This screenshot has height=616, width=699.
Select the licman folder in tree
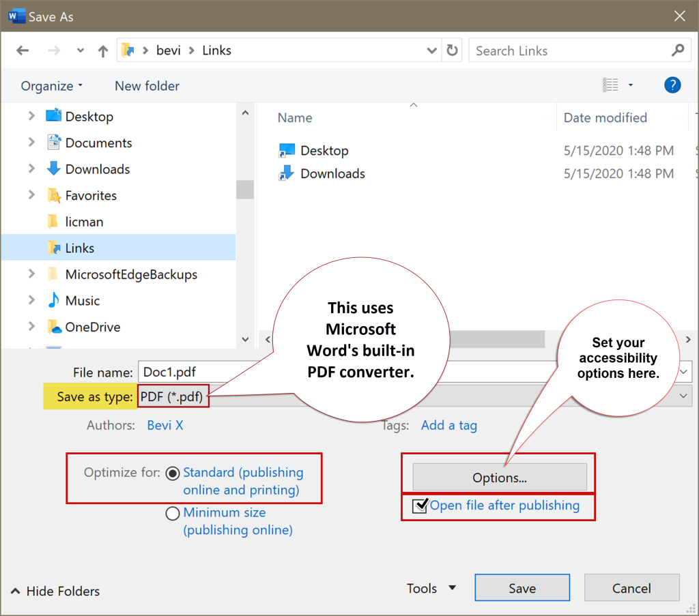coord(84,222)
